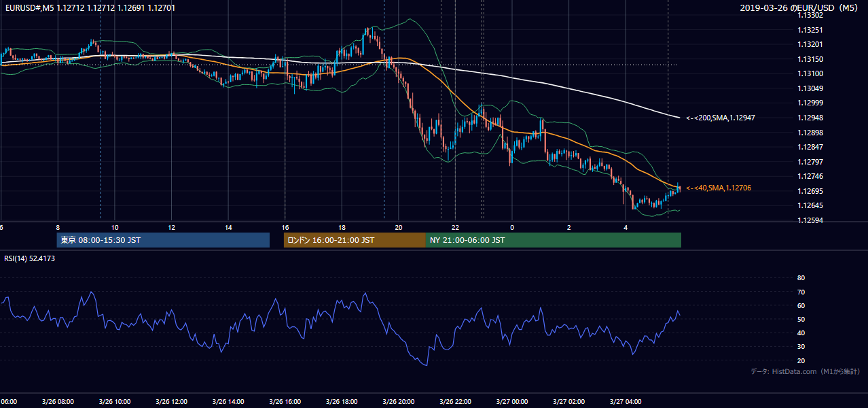Click the 3/26 16:00 date label
This screenshot has width=868, height=408.
click(x=285, y=402)
